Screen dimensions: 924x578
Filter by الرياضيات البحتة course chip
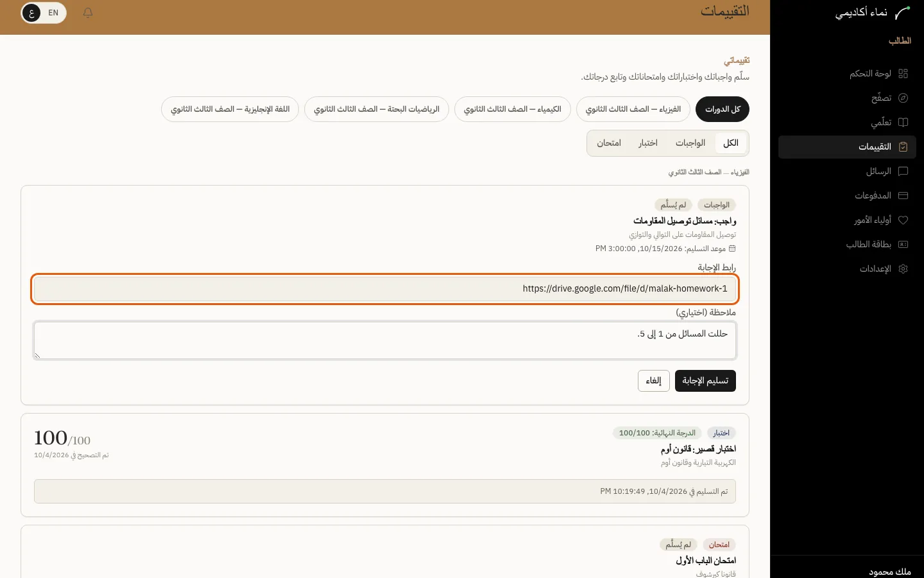click(377, 109)
